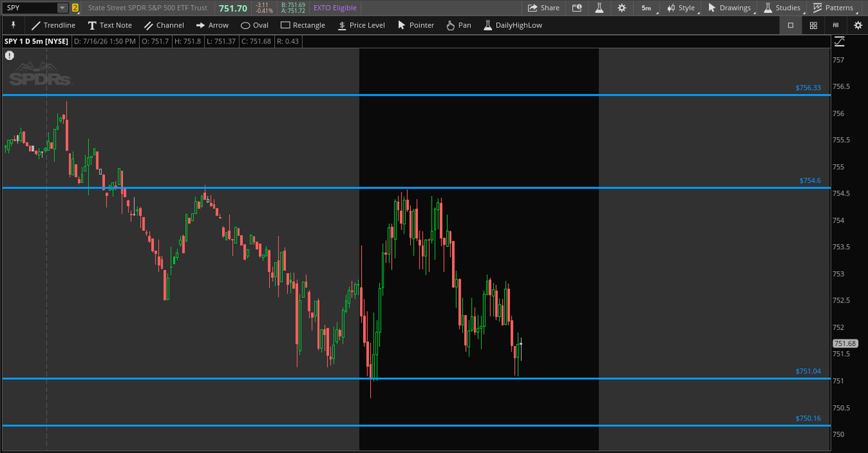The height and width of the screenshot is (453, 868).
Task: Click the State Street SPDR S&P 500 ETF Trust name
Action: click(x=148, y=8)
